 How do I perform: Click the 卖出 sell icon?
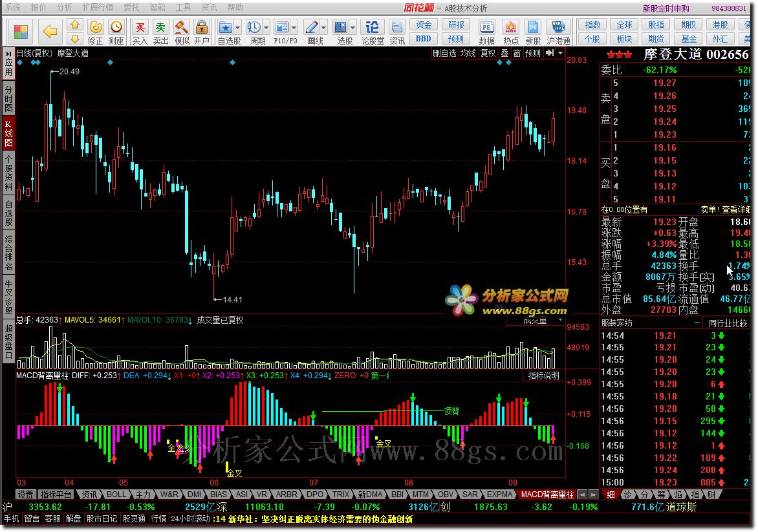click(x=160, y=32)
